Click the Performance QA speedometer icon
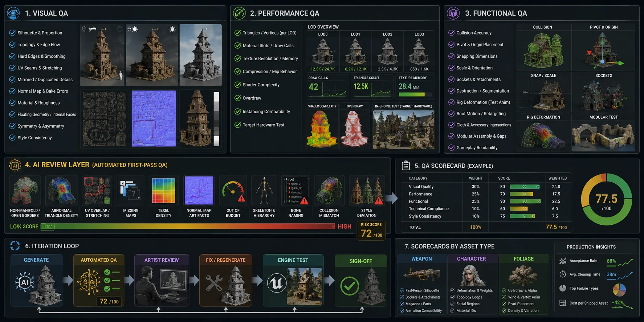The width and height of the screenshot is (644, 322). click(239, 13)
